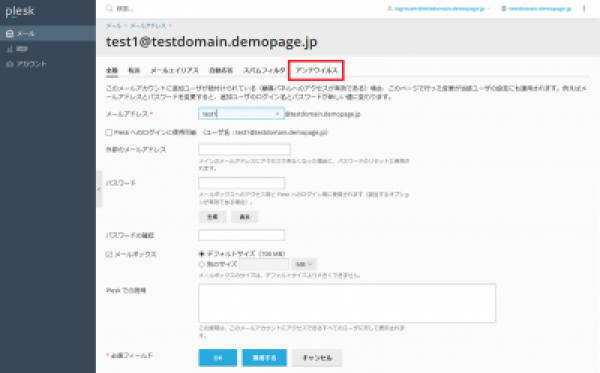Click the password input field
This screenshot has height=373, width=600.
coord(241,183)
